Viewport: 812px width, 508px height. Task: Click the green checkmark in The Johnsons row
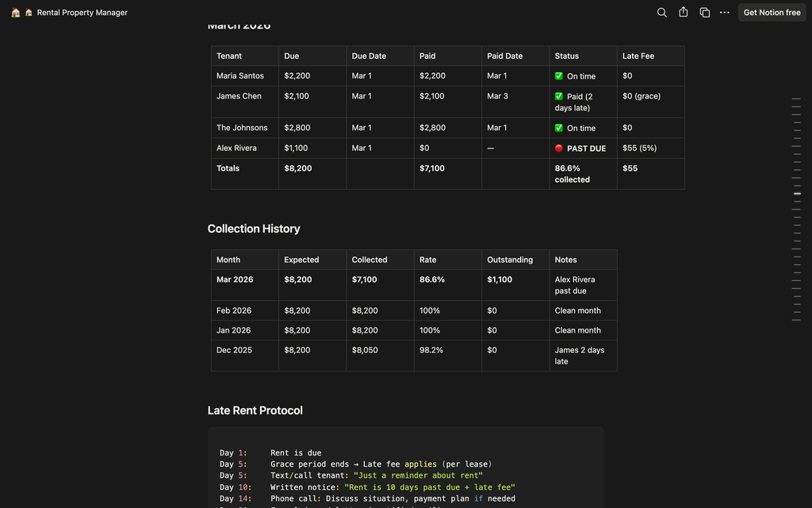(x=558, y=128)
